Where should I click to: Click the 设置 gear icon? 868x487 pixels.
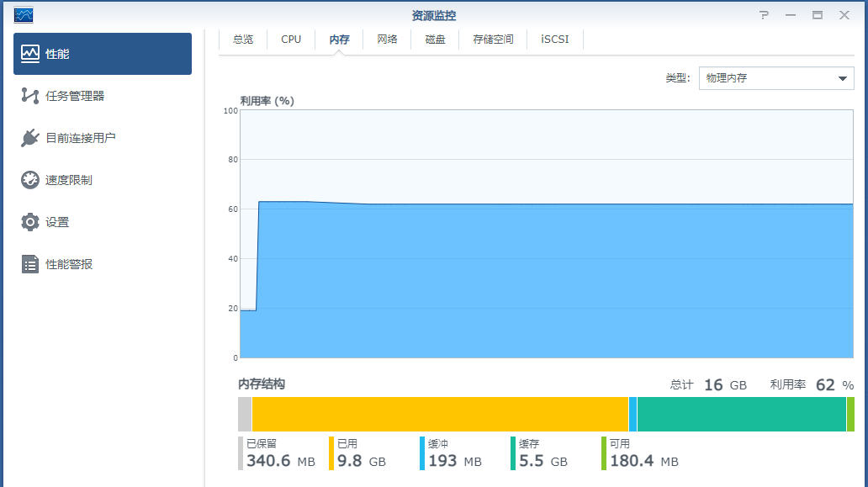point(30,222)
